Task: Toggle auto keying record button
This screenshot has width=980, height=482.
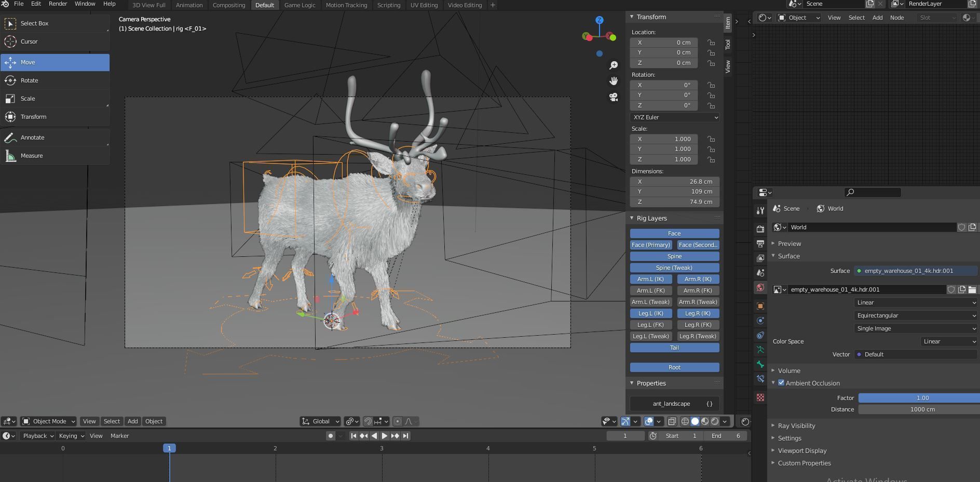Action: (330, 436)
